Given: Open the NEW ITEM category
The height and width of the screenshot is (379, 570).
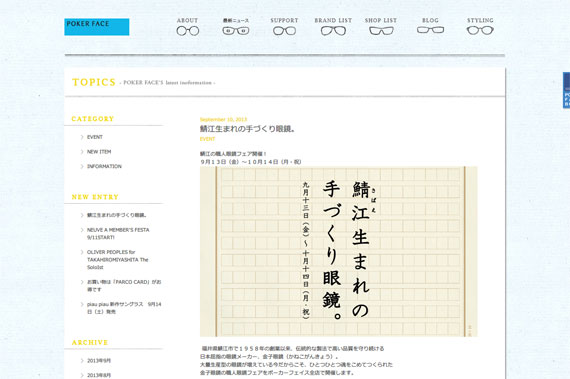Looking at the screenshot, I should [x=99, y=152].
